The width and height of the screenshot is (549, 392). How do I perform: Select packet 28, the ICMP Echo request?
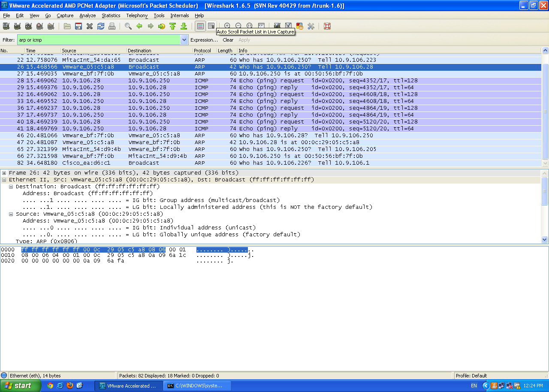coord(172,80)
